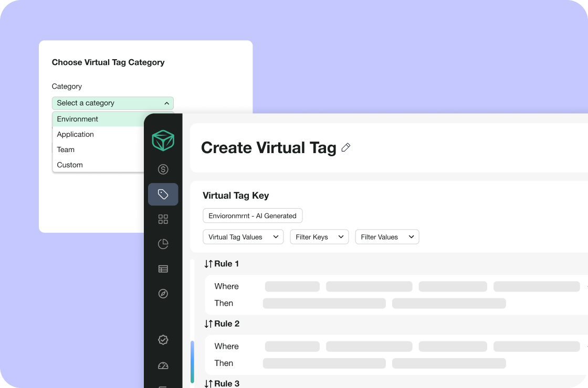The image size is (588, 388).
Task: Click the verified badge checkmark icon
Action: pyautogui.click(x=163, y=340)
